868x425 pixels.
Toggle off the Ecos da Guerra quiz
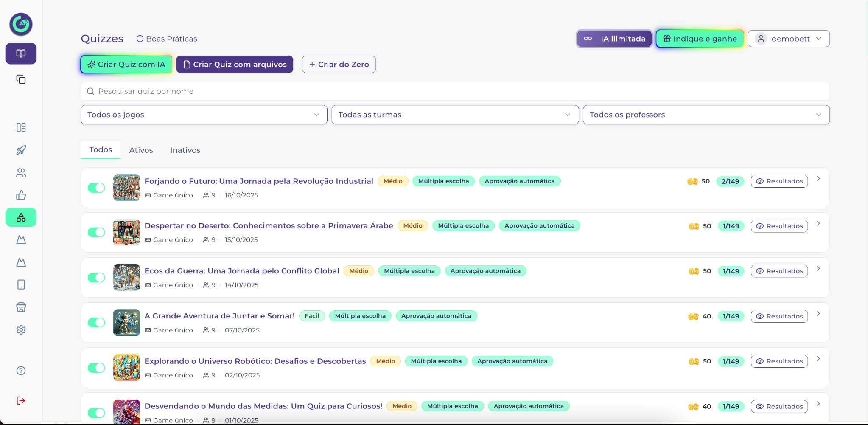(x=96, y=278)
